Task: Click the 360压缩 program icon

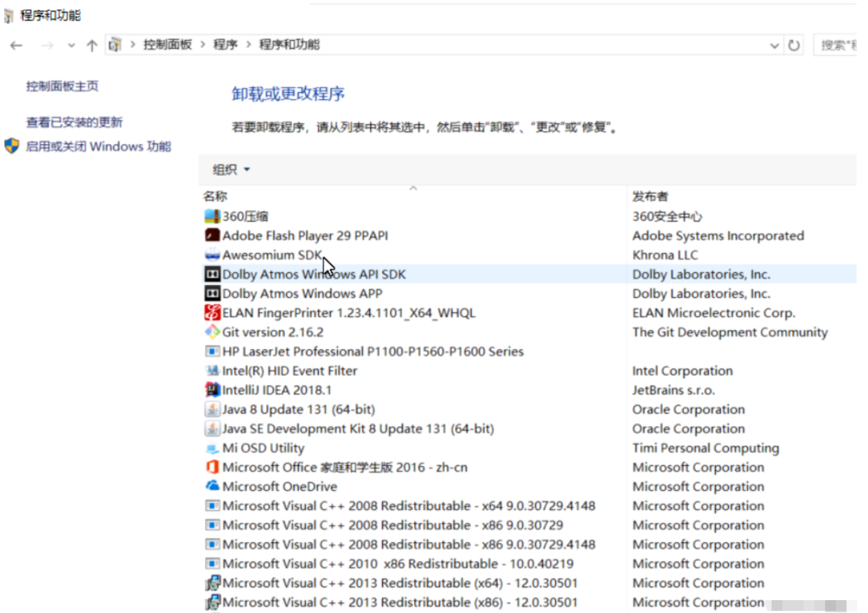Action: (212, 216)
